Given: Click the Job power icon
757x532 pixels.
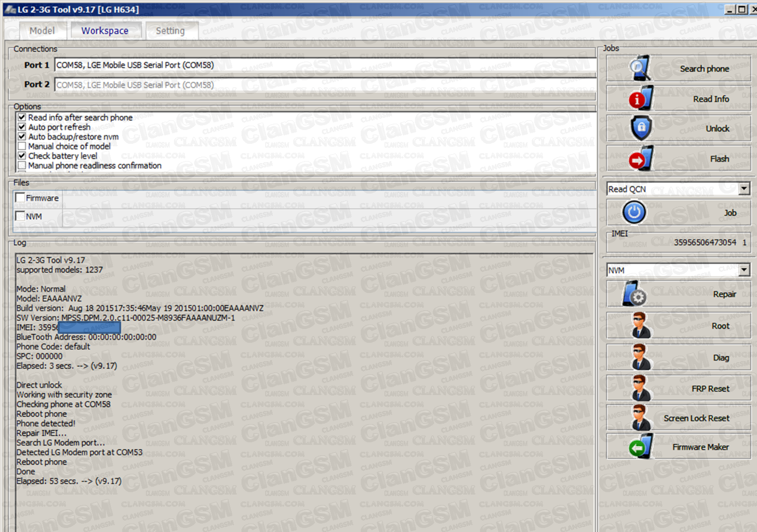Looking at the screenshot, I should (x=634, y=212).
